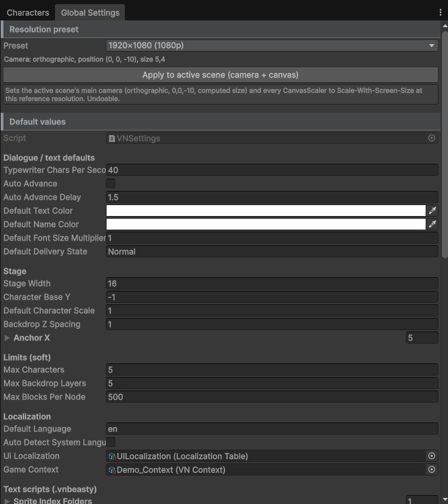Enable Auto Detect System Language checkbox
The width and height of the screenshot is (448, 504).
click(x=111, y=442)
